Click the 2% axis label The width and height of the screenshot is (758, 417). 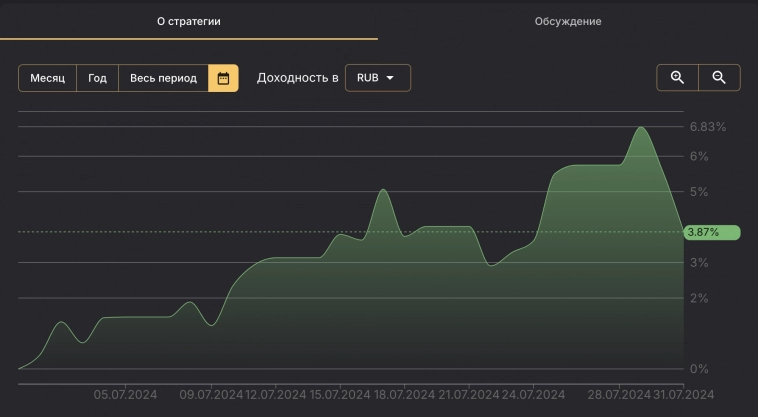click(x=699, y=298)
